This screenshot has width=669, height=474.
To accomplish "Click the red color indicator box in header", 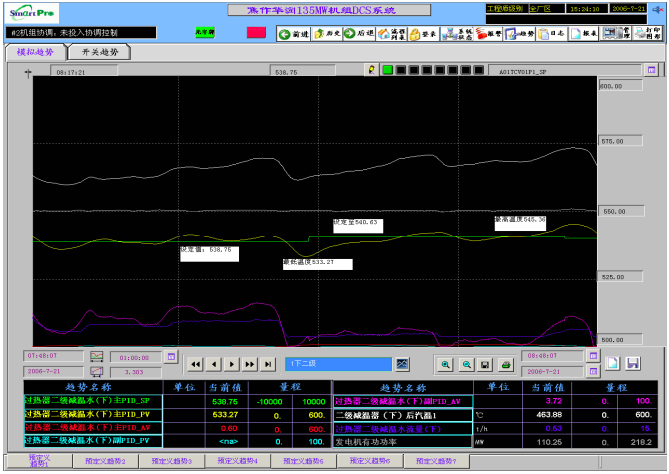I will pyautogui.click(x=255, y=33).
